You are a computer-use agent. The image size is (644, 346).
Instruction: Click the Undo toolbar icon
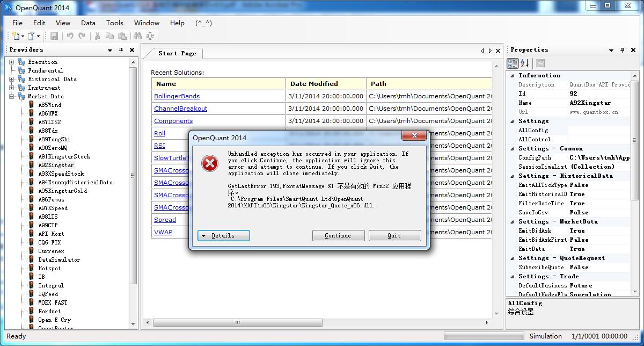point(70,36)
